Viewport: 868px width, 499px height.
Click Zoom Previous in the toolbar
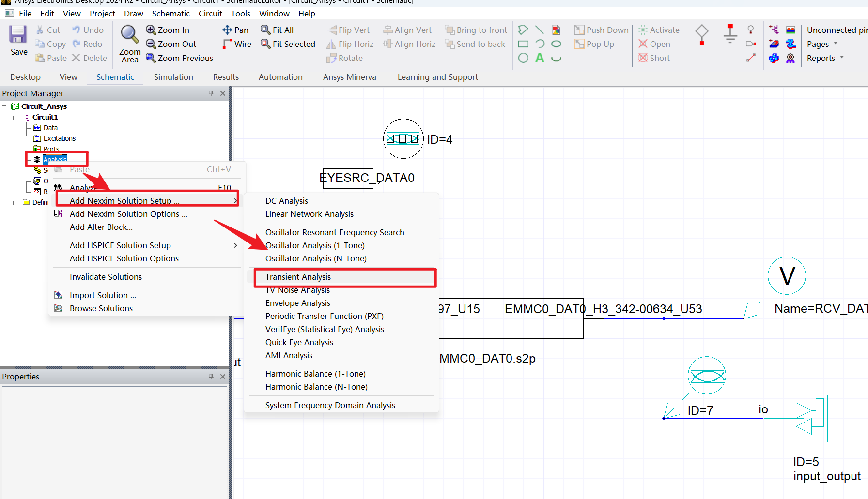click(x=179, y=58)
